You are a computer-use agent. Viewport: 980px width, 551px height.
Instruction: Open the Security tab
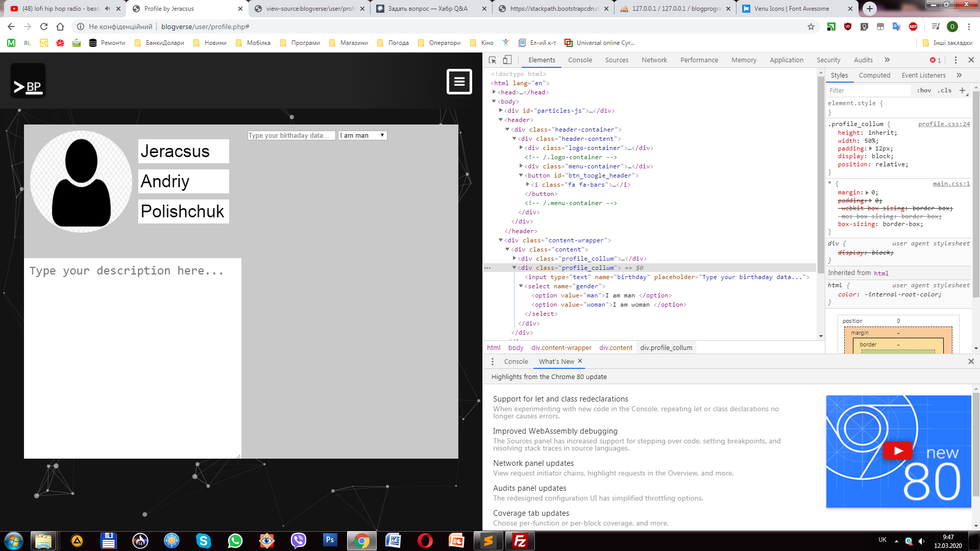[x=828, y=60]
